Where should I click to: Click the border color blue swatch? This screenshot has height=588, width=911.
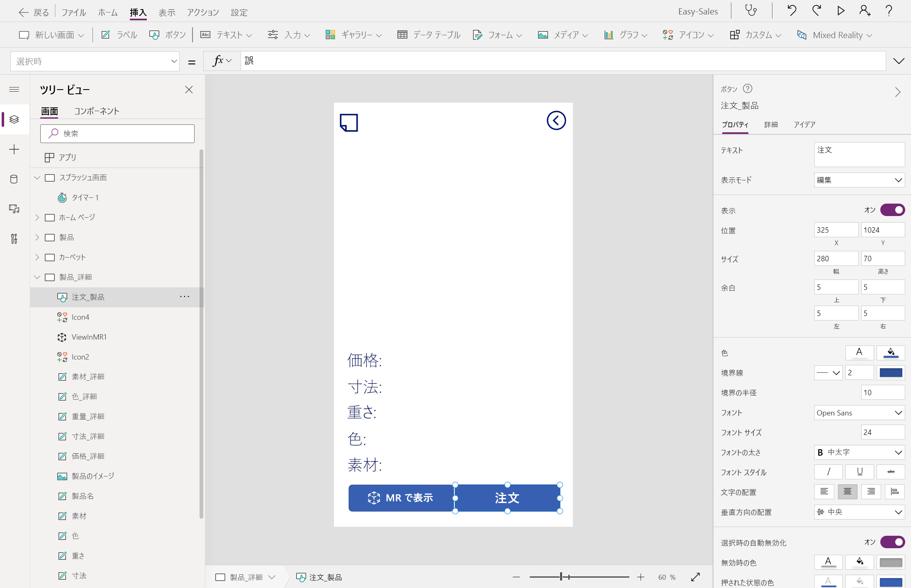(x=891, y=372)
